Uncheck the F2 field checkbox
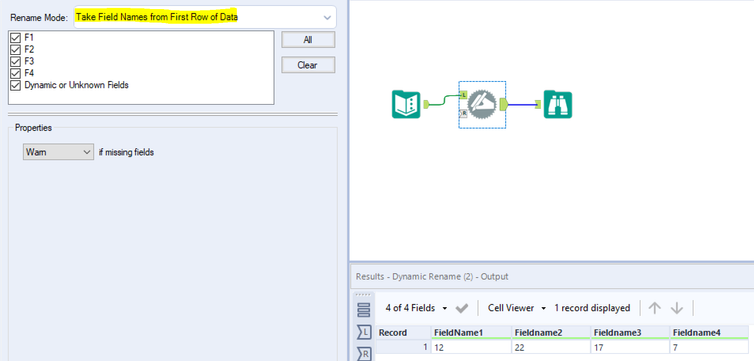 [x=15, y=50]
